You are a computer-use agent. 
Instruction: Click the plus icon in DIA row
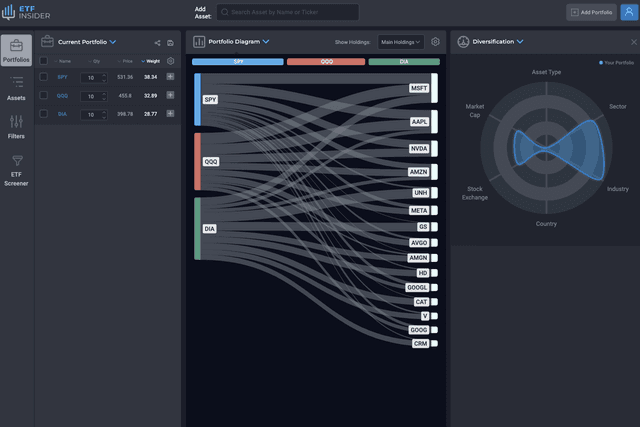click(x=170, y=113)
